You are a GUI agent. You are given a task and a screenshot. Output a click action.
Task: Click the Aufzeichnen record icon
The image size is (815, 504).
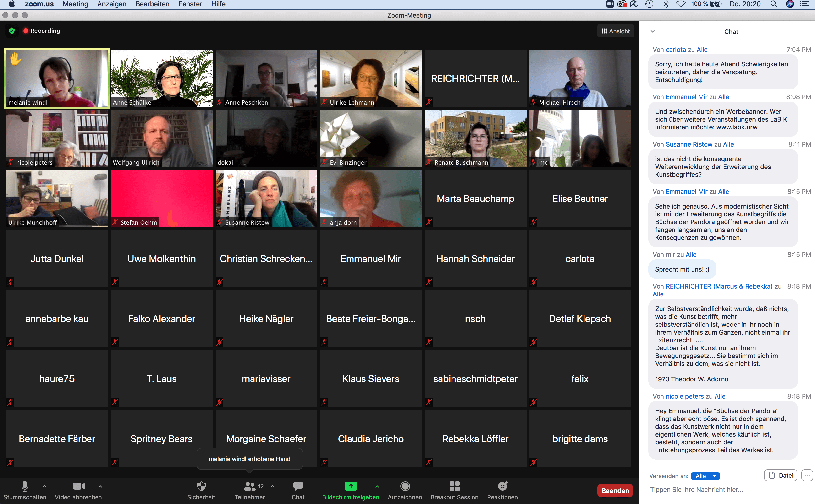(405, 486)
